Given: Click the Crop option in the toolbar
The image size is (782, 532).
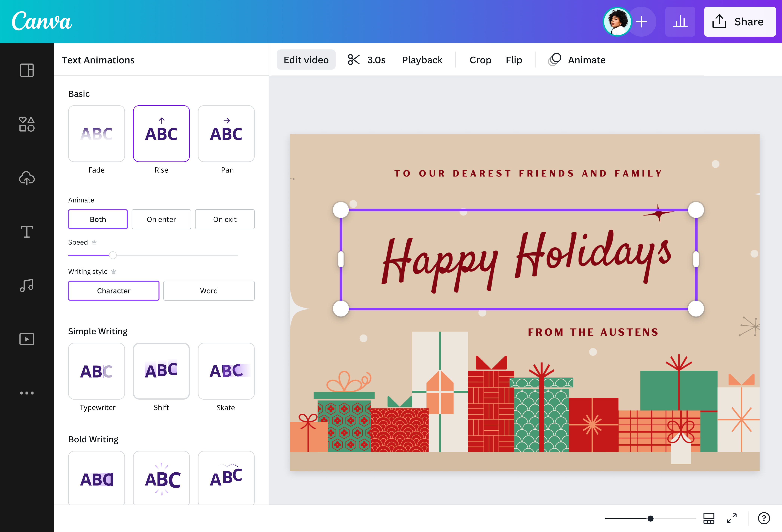Looking at the screenshot, I should click(480, 60).
